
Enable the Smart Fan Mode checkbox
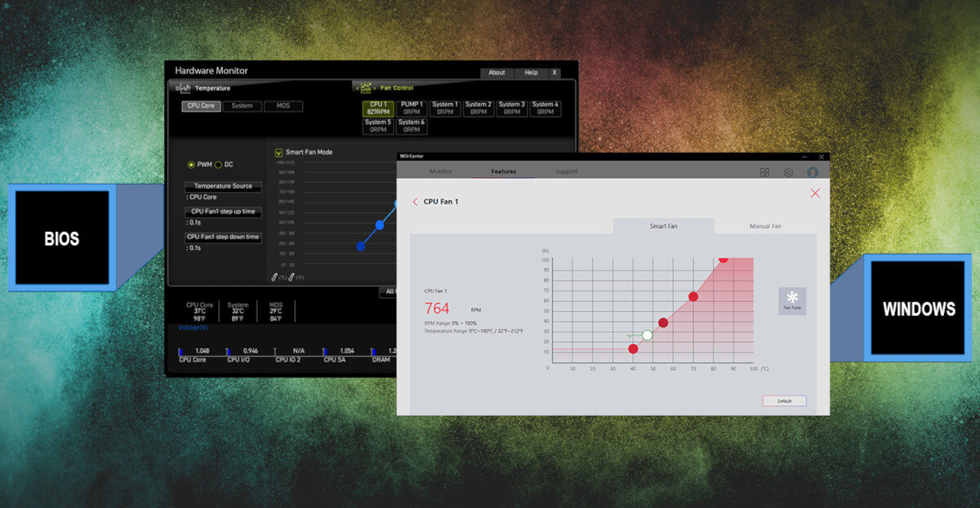click(278, 152)
